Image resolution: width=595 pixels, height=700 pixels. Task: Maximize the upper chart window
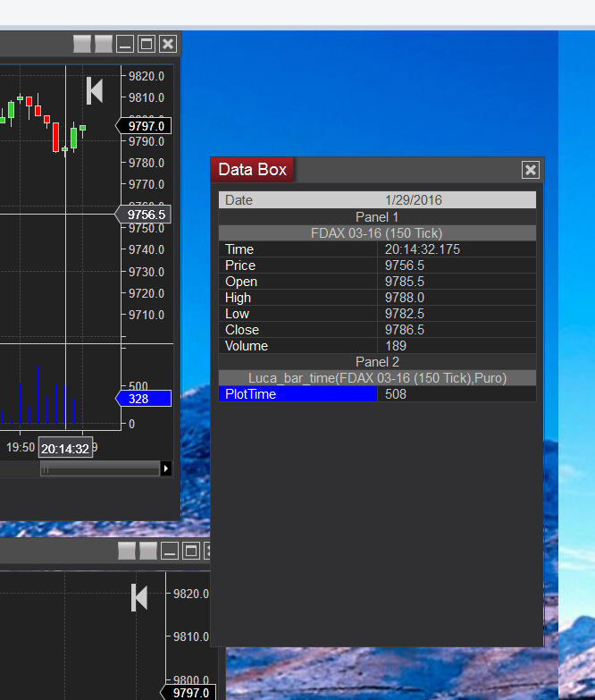(147, 44)
